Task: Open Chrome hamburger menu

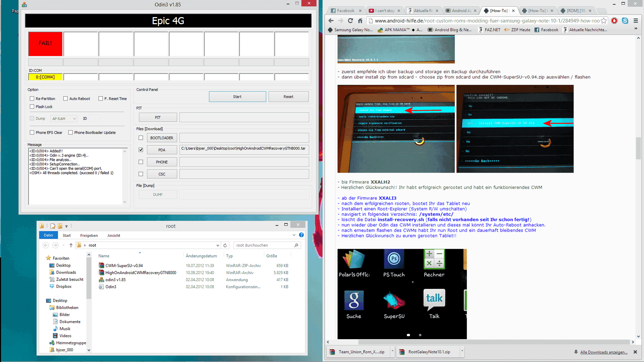Action: (636, 21)
